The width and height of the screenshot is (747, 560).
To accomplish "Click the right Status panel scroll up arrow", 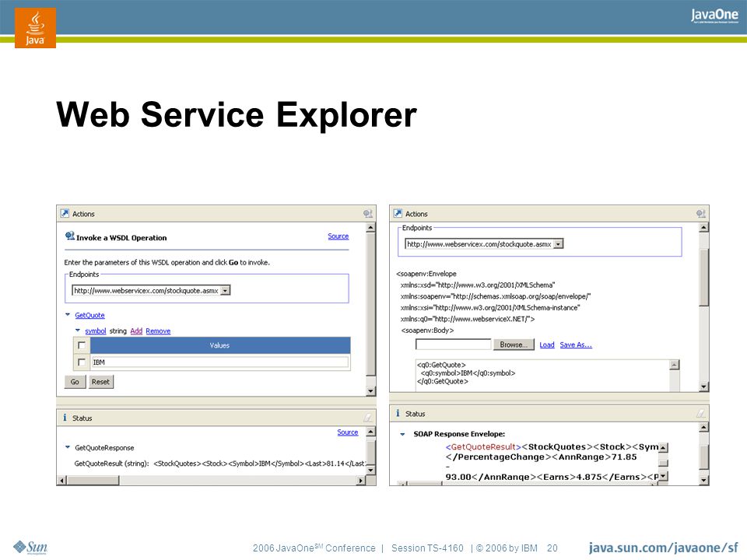I will [x=703, y=427].
